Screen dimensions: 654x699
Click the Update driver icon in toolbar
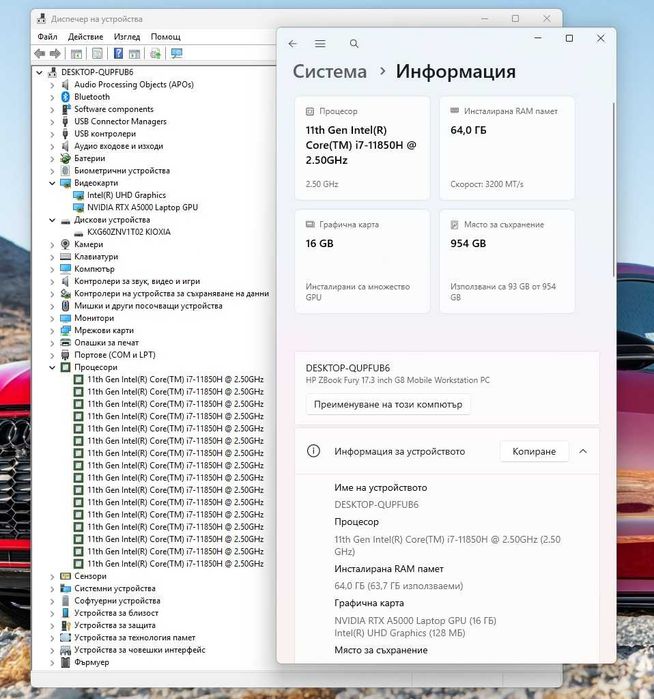click(155, 54)
